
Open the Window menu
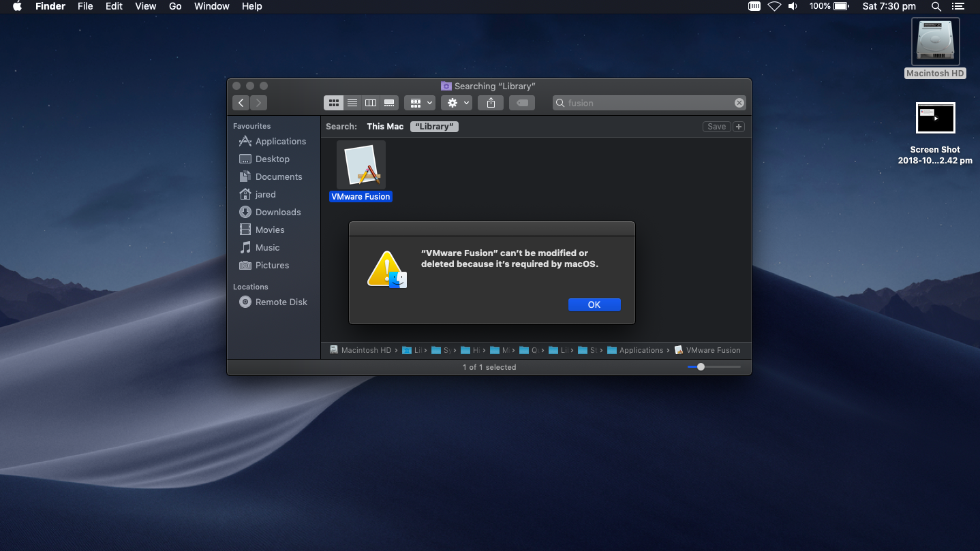pos(212,6)
